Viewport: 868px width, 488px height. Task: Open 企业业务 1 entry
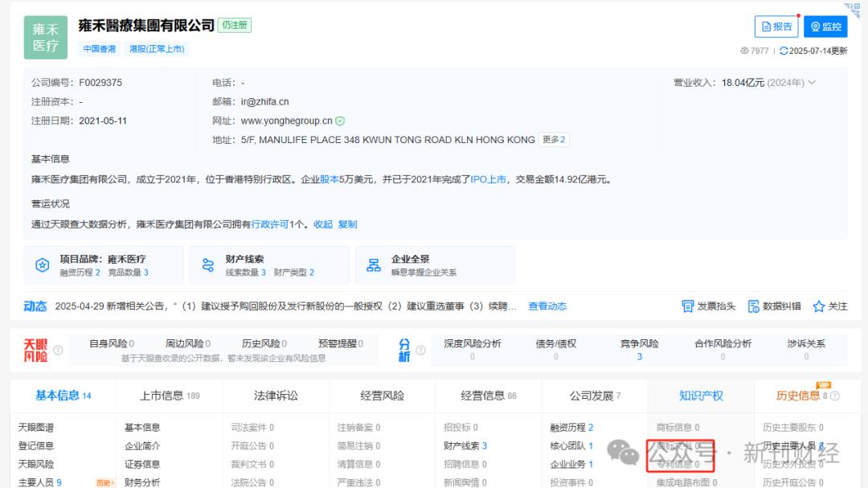click(571, 464)
